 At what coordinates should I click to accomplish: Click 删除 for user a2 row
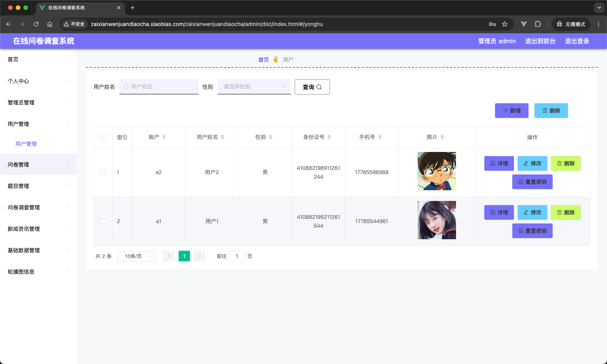coord(566,163)
